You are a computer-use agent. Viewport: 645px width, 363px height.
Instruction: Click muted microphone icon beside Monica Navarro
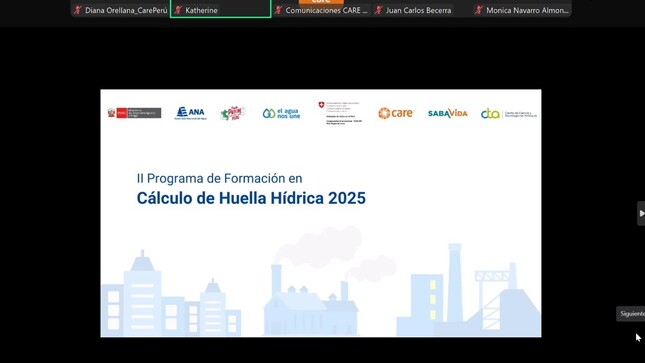click(478, 10)
